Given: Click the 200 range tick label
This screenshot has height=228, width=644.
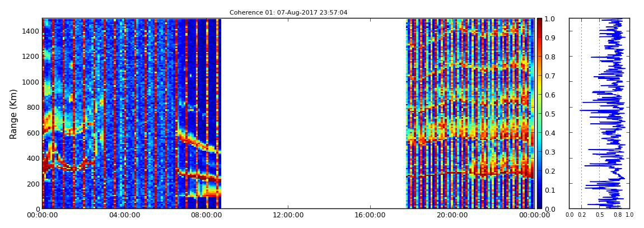Looking at the screenshot, I should (x=32, y=184).
